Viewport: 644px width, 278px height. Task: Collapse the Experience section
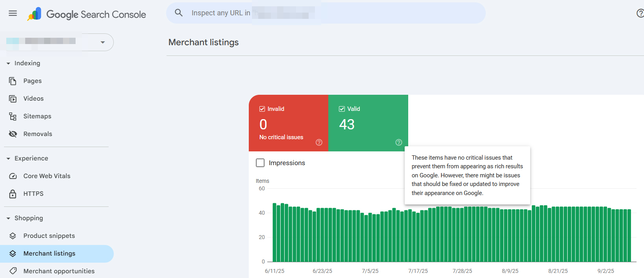click(x=8, y=158)
